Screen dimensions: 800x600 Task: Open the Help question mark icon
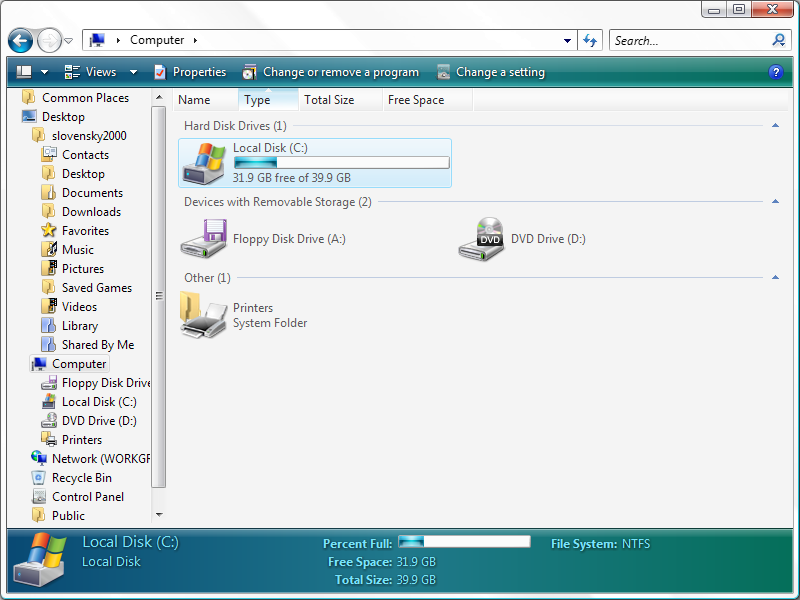point(776,72)
